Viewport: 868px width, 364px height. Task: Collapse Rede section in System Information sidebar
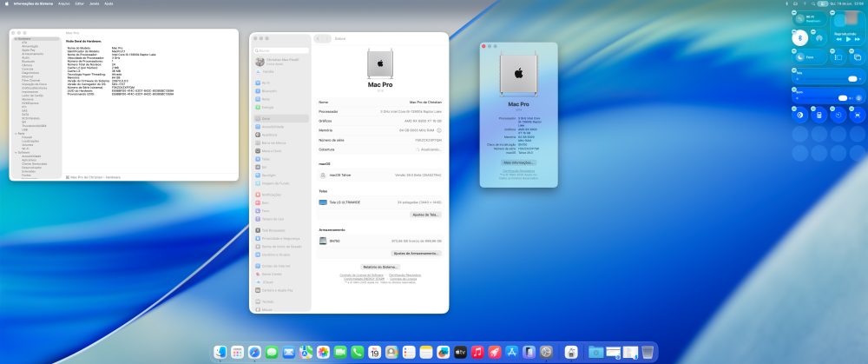pyautogui.click(x=16, y=134)
